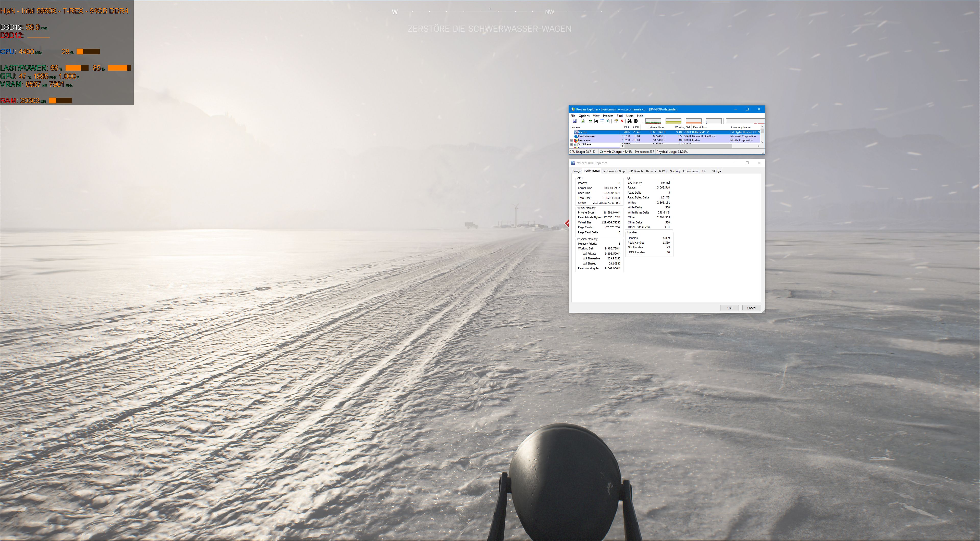Click the crosshair Find Window's Process icon
Image resolution: width=980 pixels, height=541 pixels.
635,121
